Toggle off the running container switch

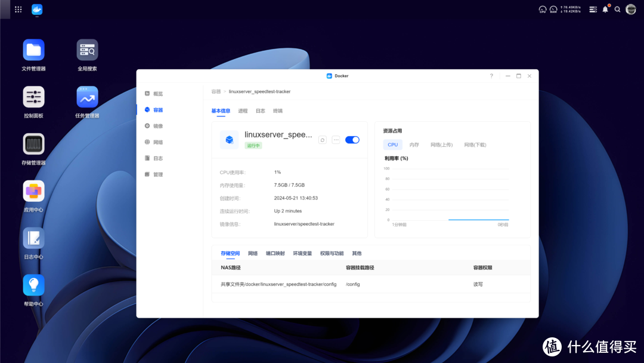[x=352, y=139]
